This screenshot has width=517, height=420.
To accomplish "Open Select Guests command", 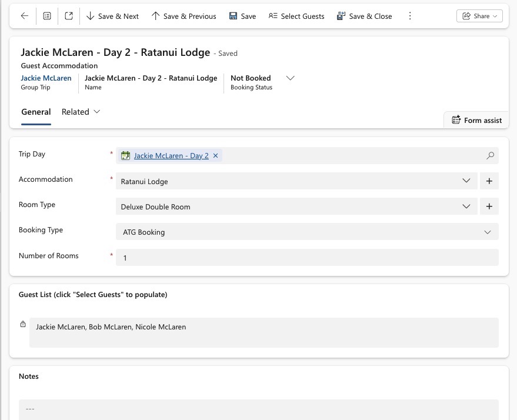I will tap(296, 16).
